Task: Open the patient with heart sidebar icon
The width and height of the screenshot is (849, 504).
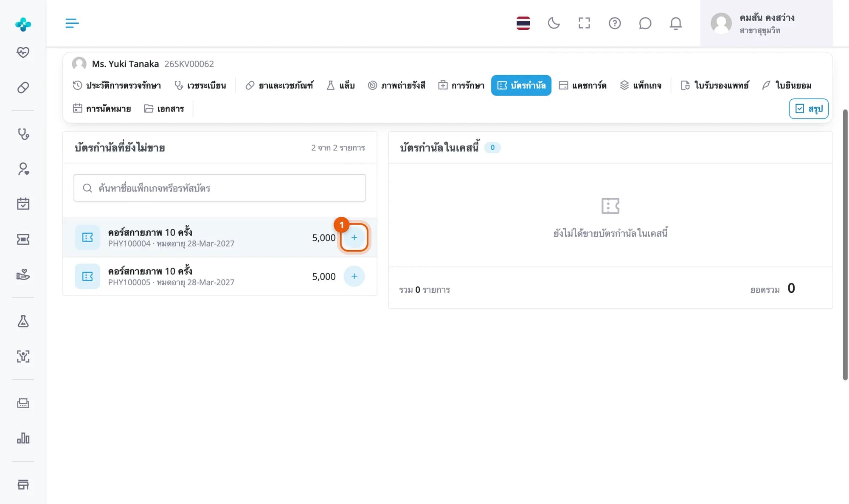Action: [23, 169]
